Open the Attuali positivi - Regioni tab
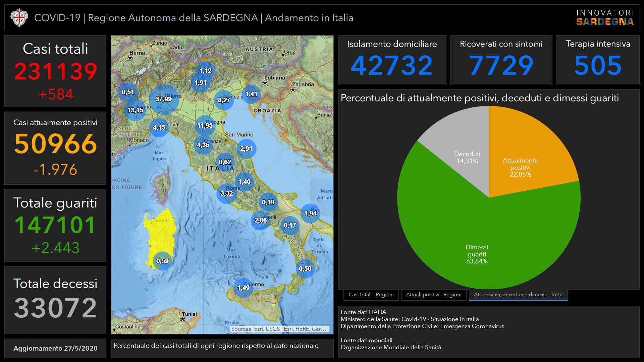Image resolution: width=644 pixels, height=362 pixels. pos(434,295)
